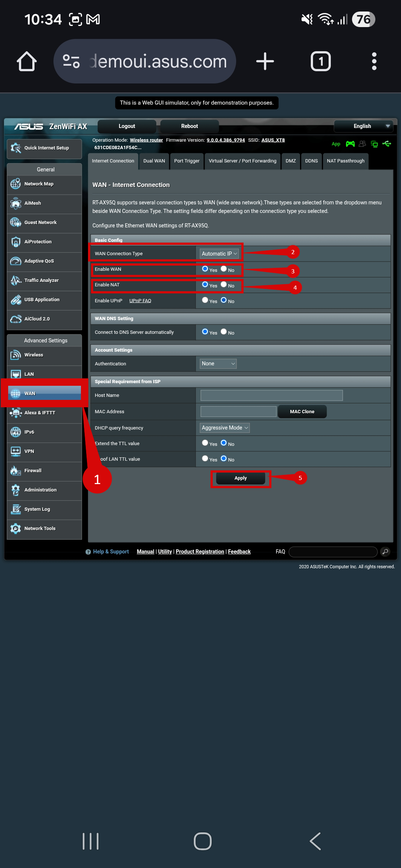Open IPv6 settings

(x=44, y=432)
